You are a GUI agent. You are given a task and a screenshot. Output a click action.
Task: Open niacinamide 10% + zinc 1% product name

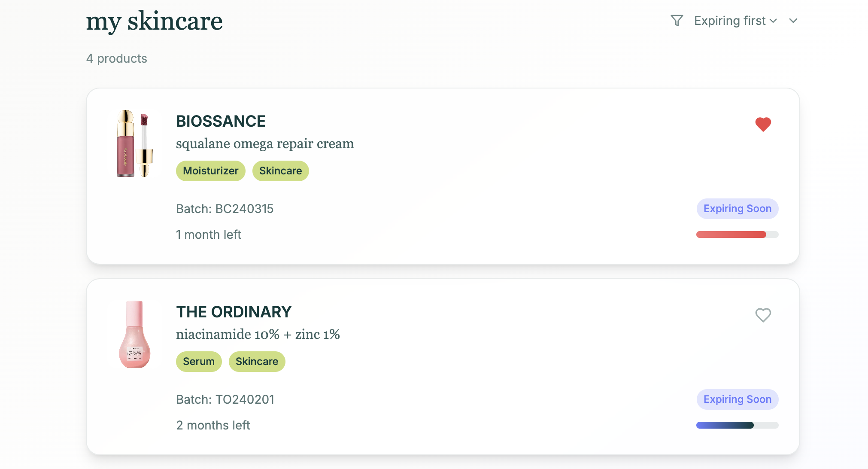point(258,335)
